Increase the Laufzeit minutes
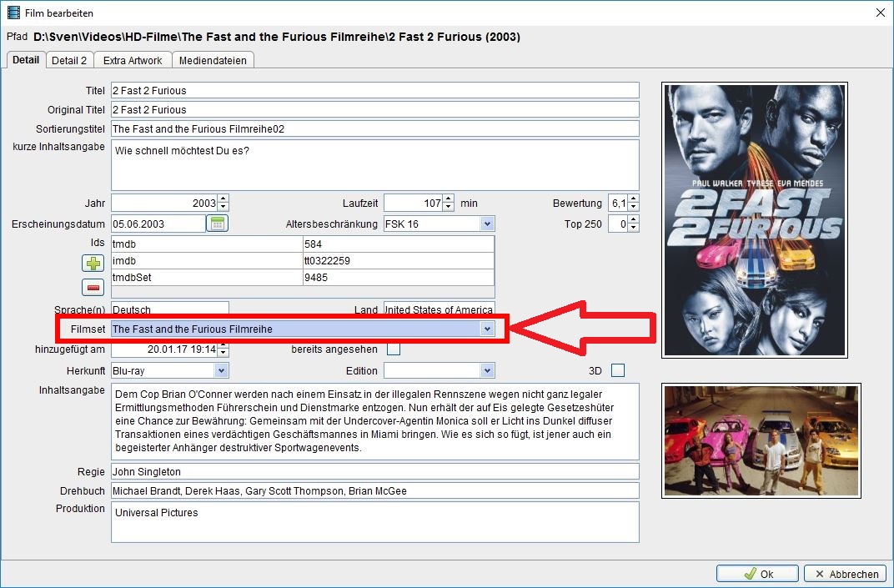This screenshot has width=894, height=588. 449,199
